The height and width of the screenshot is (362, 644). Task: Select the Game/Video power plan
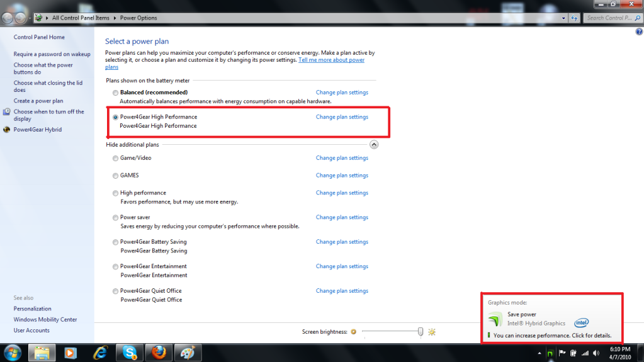click(115, 158)
